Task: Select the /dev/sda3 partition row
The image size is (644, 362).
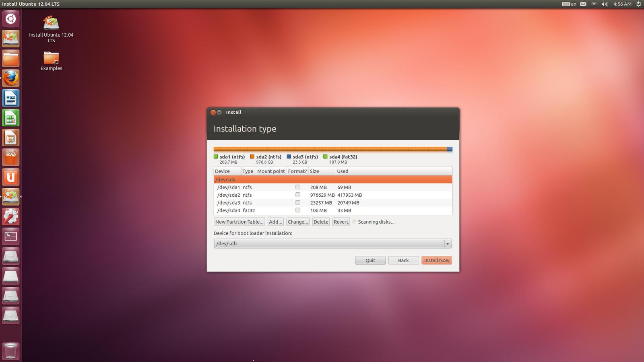Action: pos(333,202)
